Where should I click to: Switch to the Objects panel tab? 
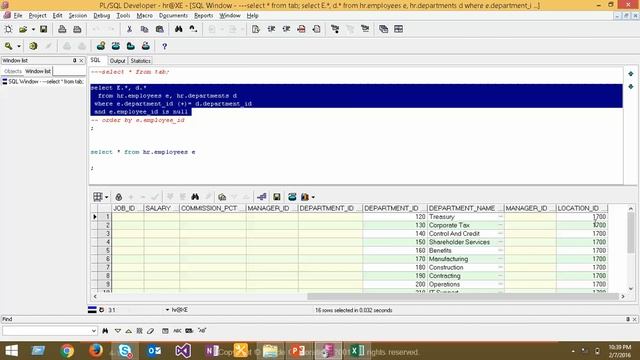(13, 71)
